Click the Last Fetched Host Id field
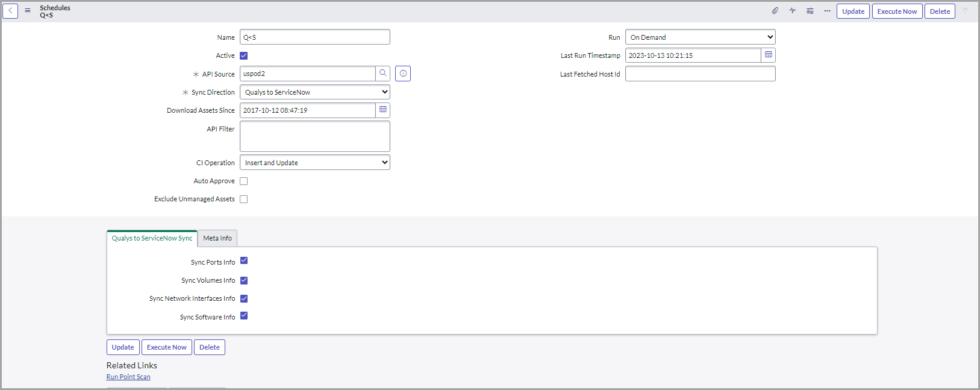The height and width of the screenshot is (390, 980). [x=701, y=74]
